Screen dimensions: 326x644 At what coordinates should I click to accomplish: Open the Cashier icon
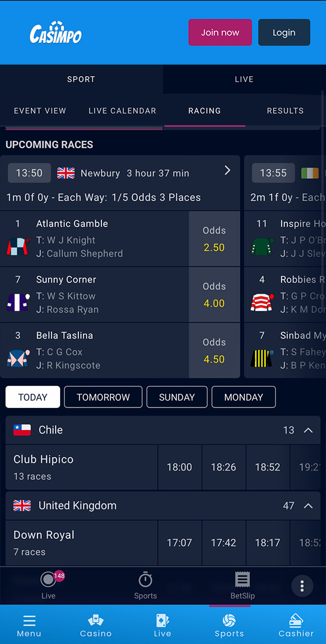pyautogui.click(x=296, y=620)
